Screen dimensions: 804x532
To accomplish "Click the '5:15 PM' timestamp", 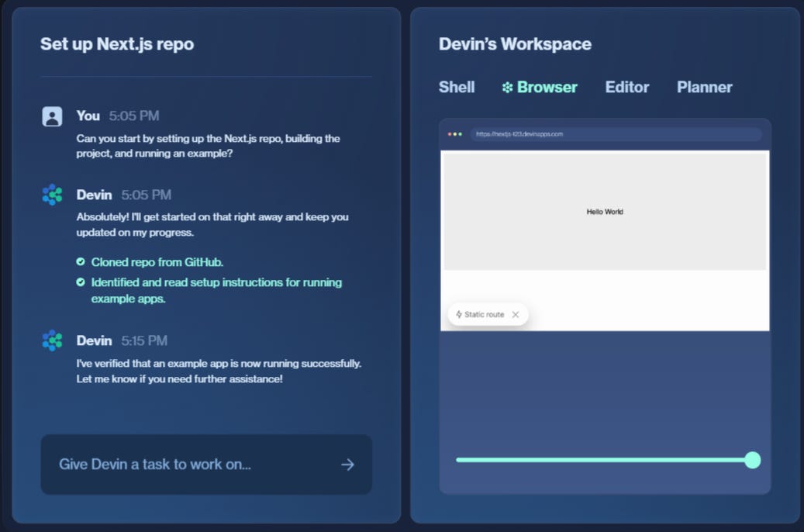I will [x=144, y=340].
